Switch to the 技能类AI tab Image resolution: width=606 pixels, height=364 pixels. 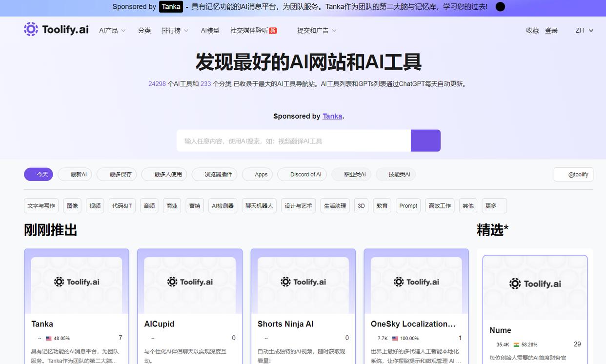click(396, 174)
